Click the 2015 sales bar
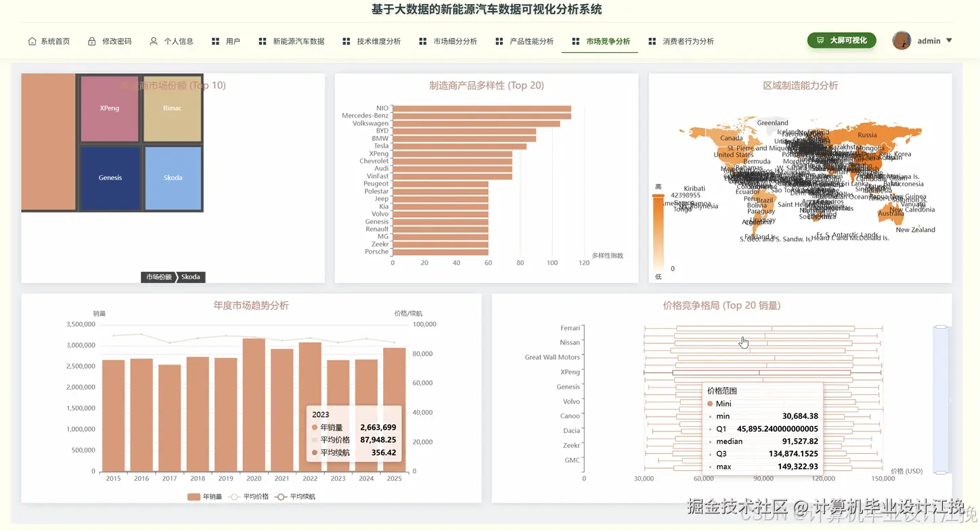This screenshot has width=980, height=531. click(113, 415)
